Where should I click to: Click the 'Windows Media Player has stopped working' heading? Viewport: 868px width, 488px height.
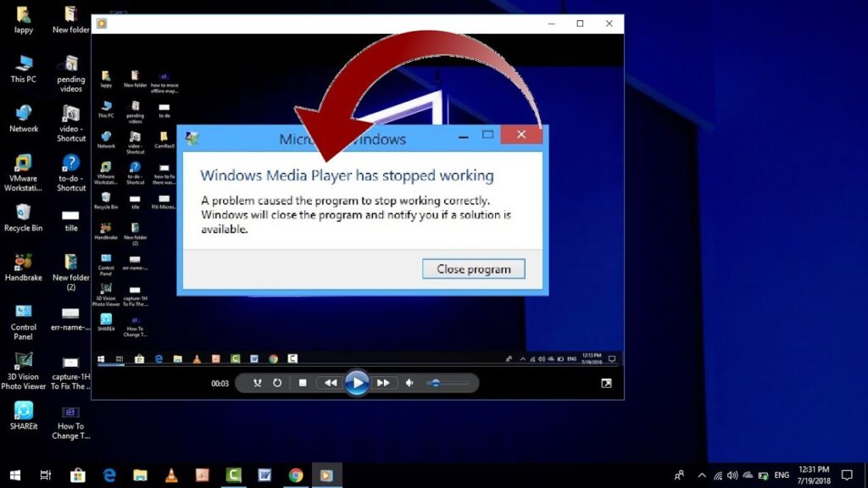coord(347,175)
